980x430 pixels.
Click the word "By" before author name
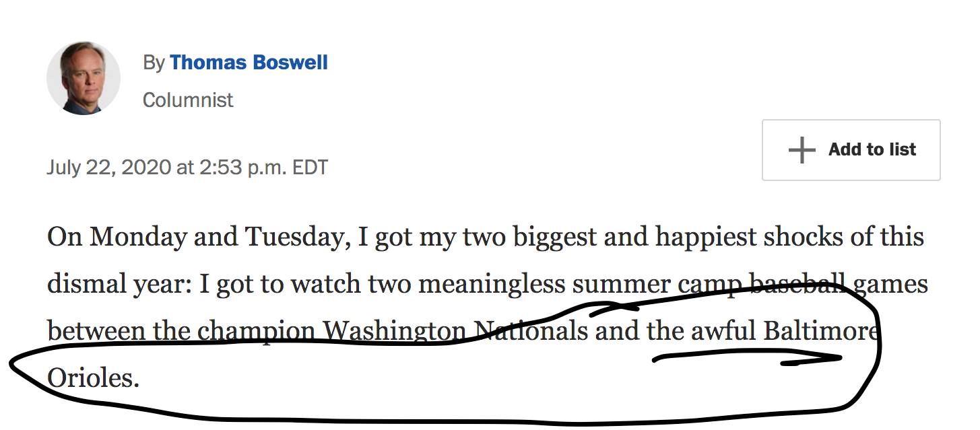click(x=154, y=63)
